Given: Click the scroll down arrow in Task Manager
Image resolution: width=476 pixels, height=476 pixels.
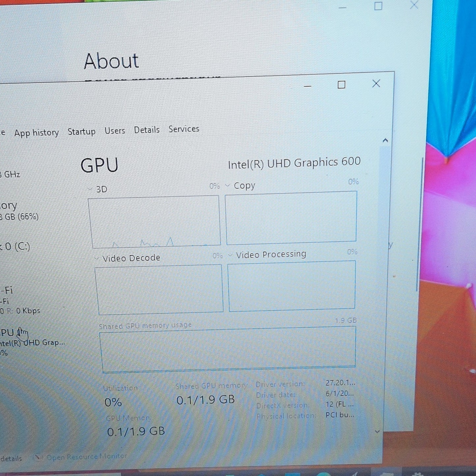Looking at the screenshot, I should (x=378, y=431).
